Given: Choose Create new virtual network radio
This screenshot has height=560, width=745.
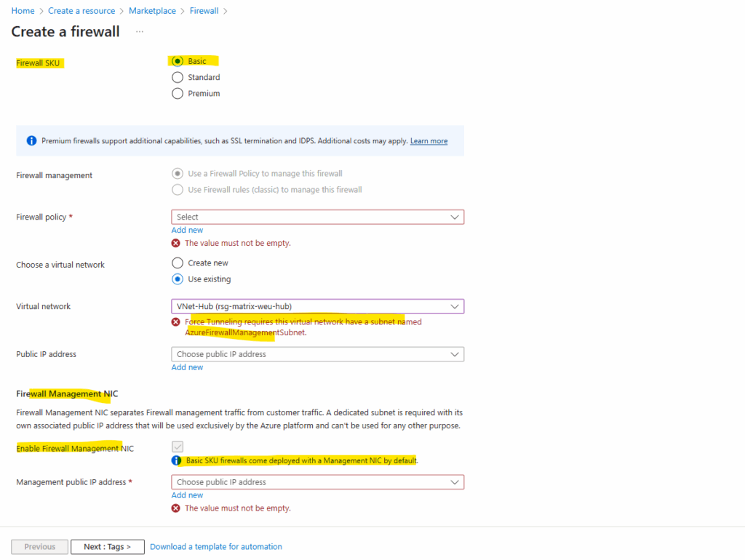Looking at the screenshot, I should (x=178, y=263).
